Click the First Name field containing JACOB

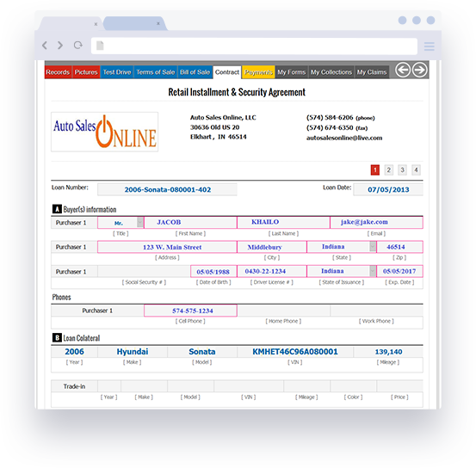(x=190, y=223)
